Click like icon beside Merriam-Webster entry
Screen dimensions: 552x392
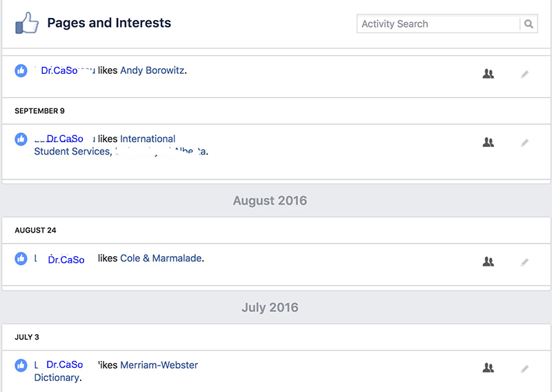pos(21,365)
